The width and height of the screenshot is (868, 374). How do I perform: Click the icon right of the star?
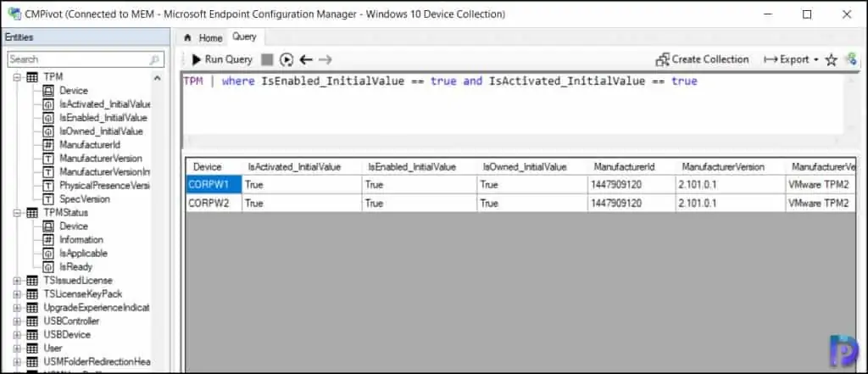(851, 59)
